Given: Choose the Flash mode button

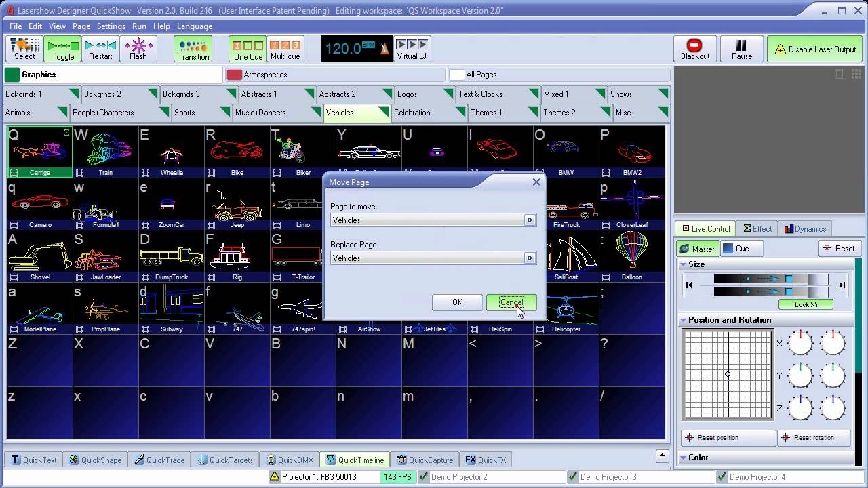Looking at the screenshot, I should coord(138,49).
